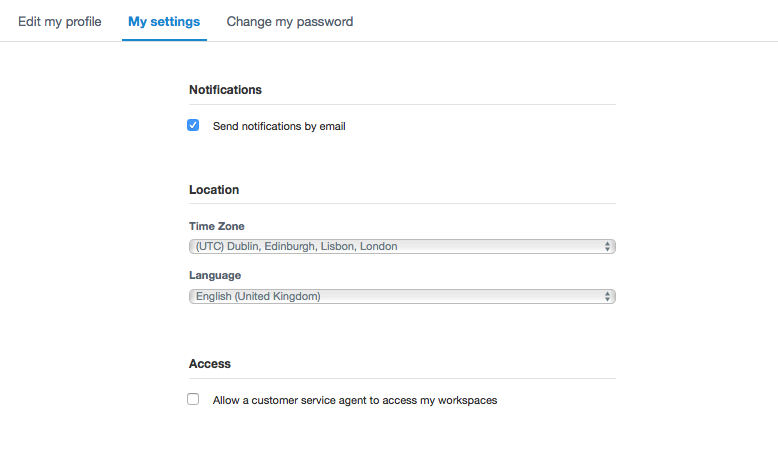Open the Time Zone dropdown
Screen dimensions: 778x449
[402, 247]
